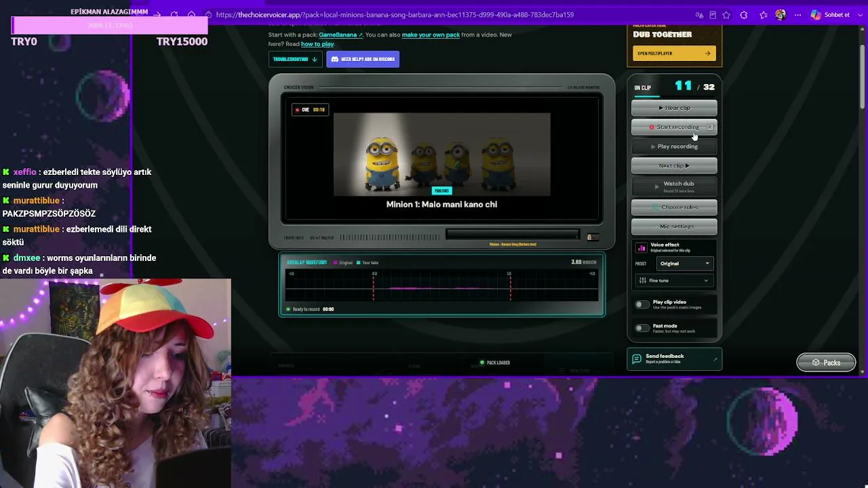Click the Open Multiplayer button
Screen dimensions: 868x488
(674, 54)
